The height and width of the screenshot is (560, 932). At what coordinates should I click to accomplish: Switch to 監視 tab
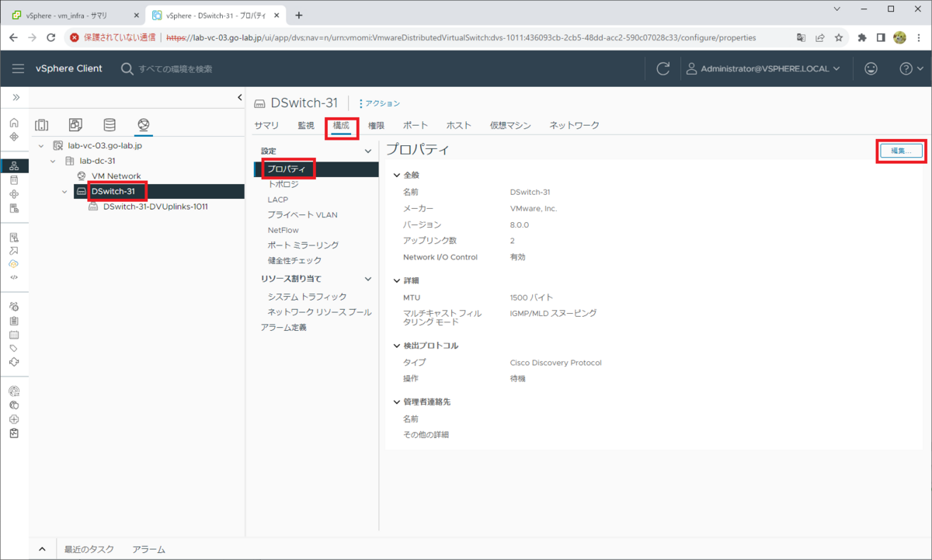coord(306,125)
